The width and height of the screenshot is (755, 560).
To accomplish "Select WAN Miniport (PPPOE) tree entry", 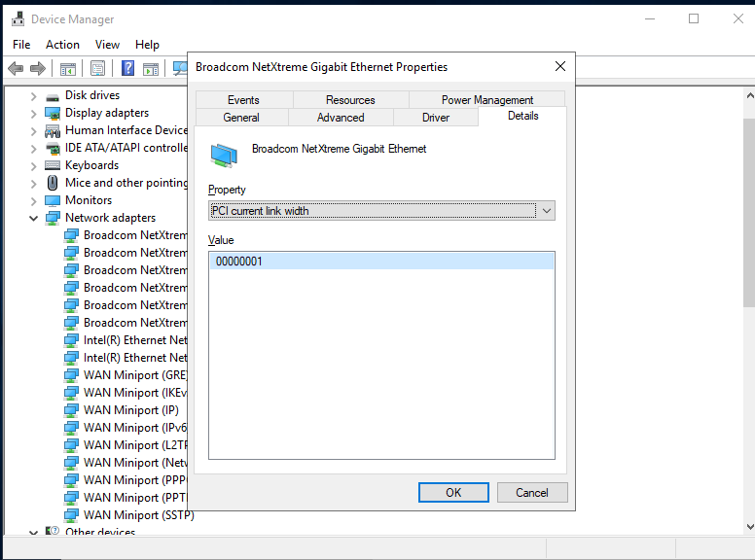I will (135, 480).
